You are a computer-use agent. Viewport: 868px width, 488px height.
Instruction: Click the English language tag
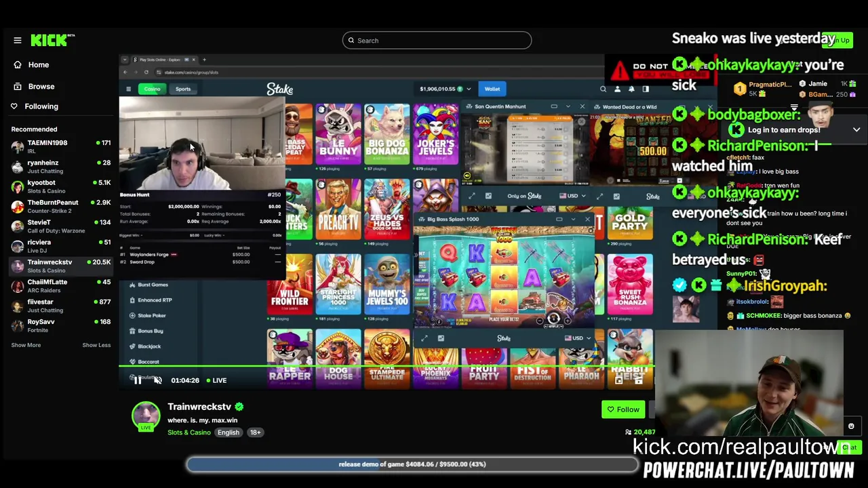pos(229,432)
